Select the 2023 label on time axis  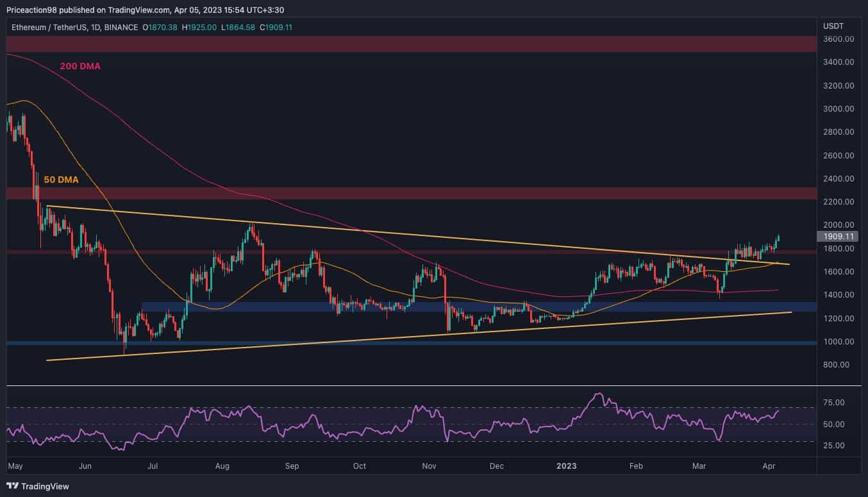(x=567, y=466)
